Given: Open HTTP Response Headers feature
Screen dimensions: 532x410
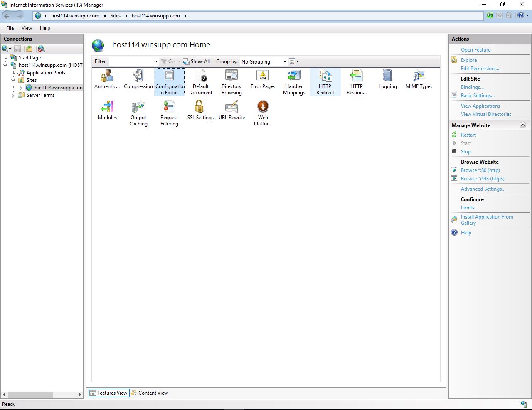Looking at the screenshot, I should (x=356, y=82).
